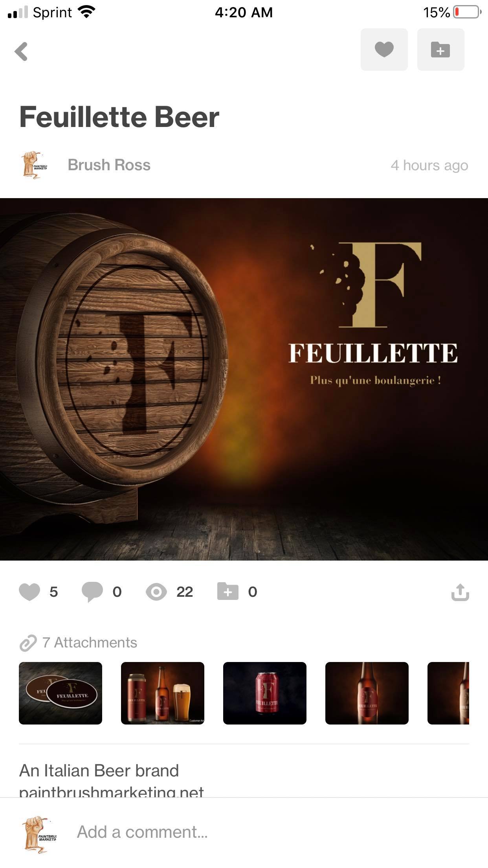Open Brush Ross author name
This screenshot has width=488, height=868.
109,165
